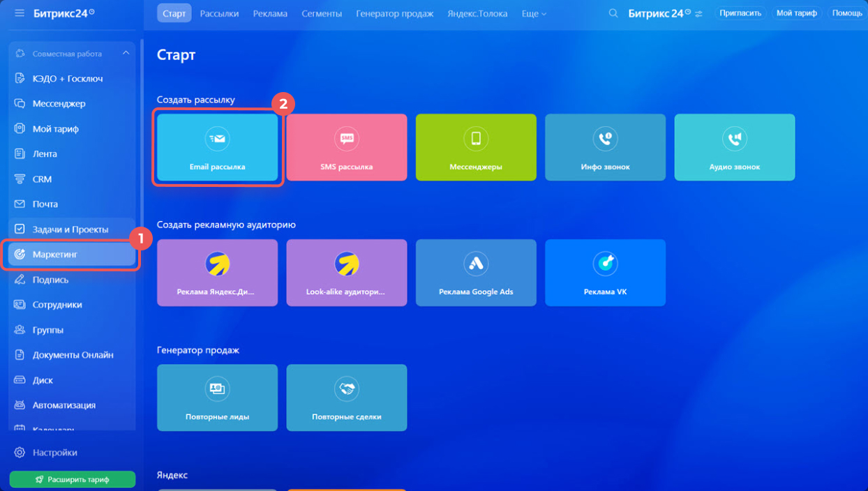The width and height of the screenshot is (868, 491).
Task: Switch to the Сегменты tab
Action: [322, 13]
